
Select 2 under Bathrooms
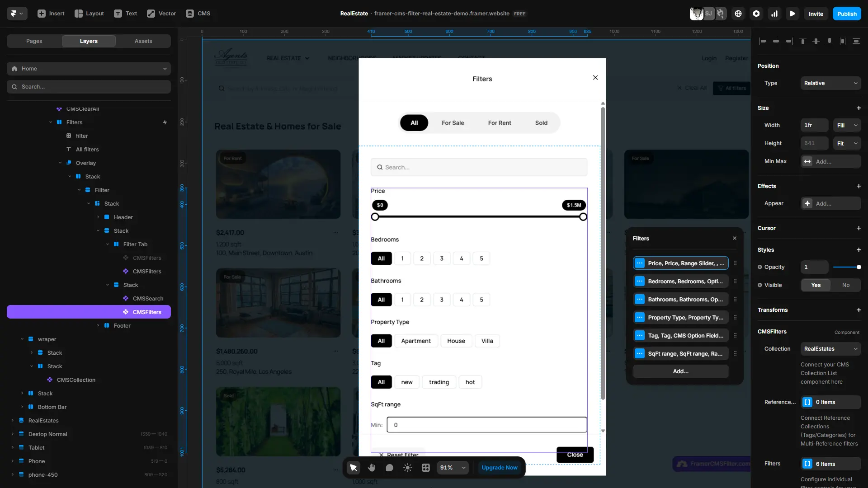point(422,300)
